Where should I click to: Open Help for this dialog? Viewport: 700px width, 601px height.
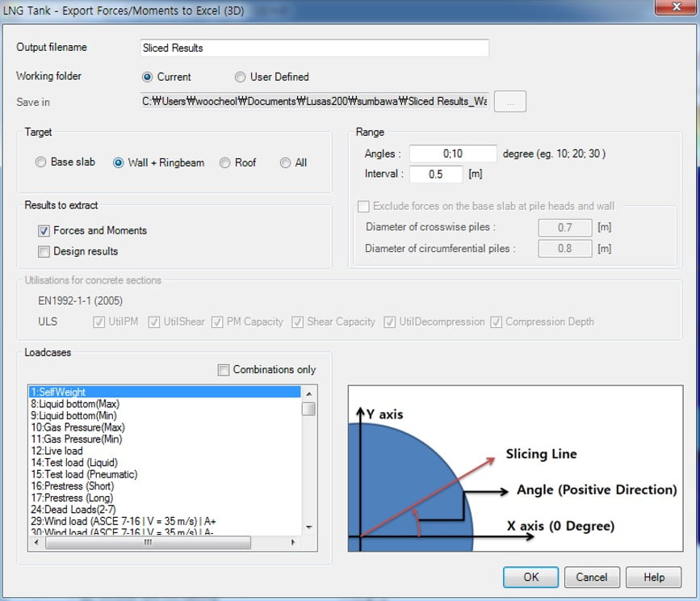tap(653, 577)
